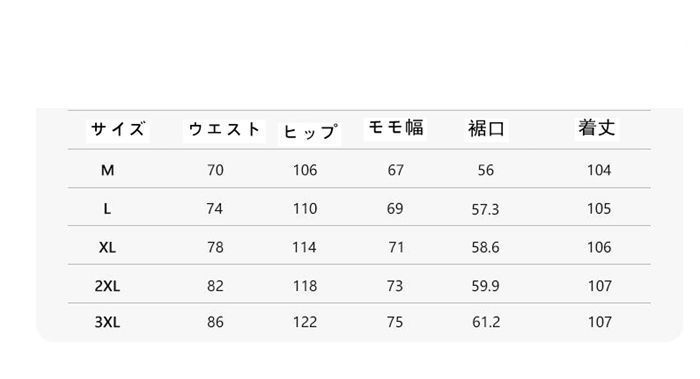Image resolution: width=700 pixels, height=379 pixels.
Task: Click the ヒップ column header
Action: click(310, 133)
